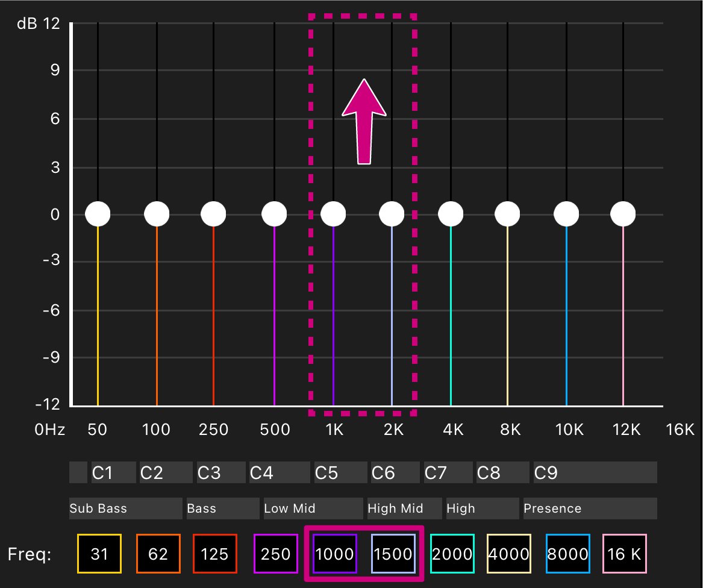This screenshot has height=588, width=703.
Task: Click the 2K slider knob
Action: click(x=392, y=214)
